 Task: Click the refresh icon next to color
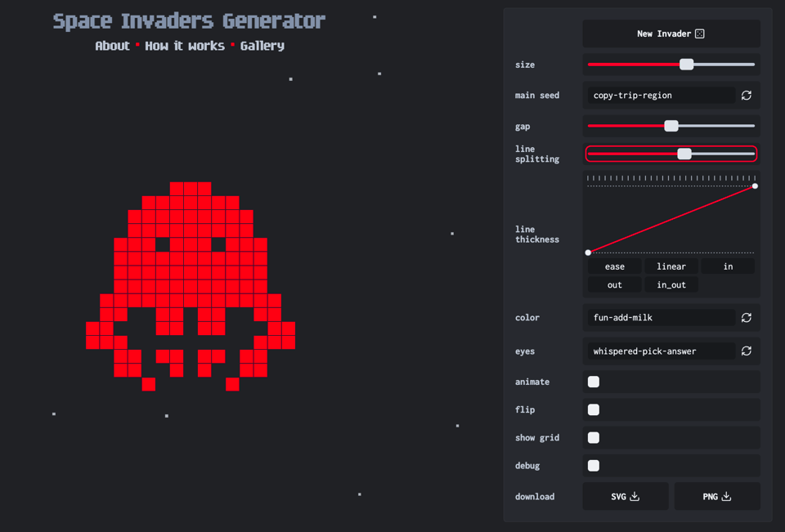pos(746,317)
